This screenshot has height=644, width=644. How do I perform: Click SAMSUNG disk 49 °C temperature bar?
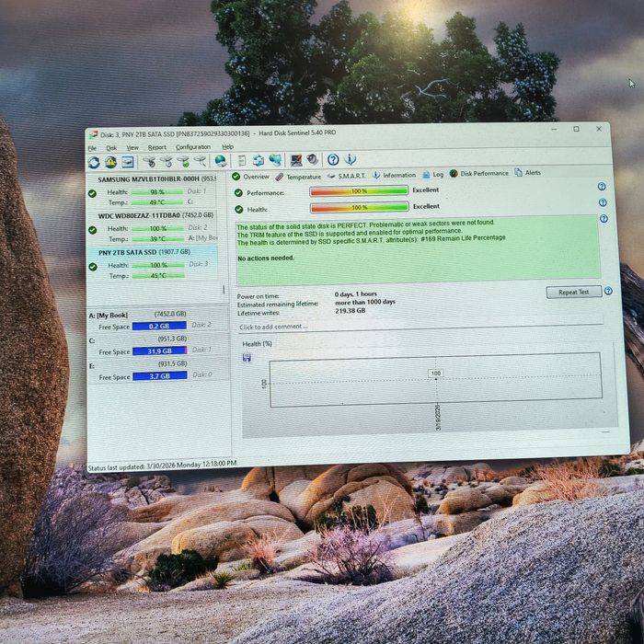(x=157, y=202)
